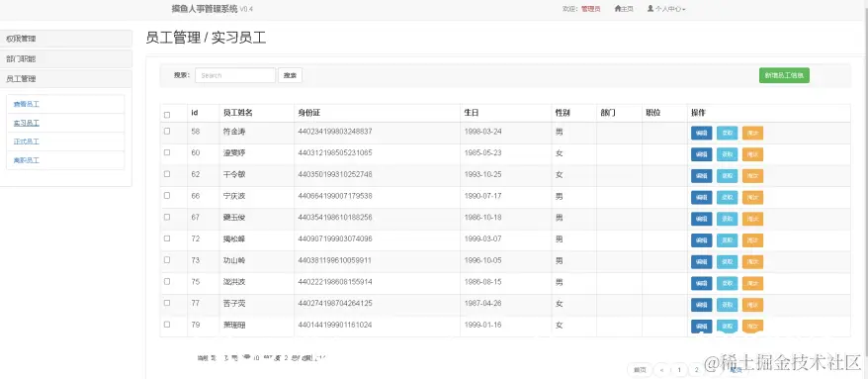Click the orange 淘汰 button for id 72
The height and width of the screenshot is (379, 868).
point(753,240)
